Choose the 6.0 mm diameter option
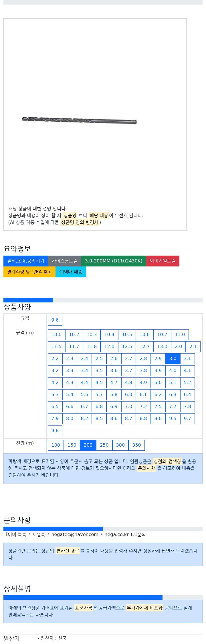Screen dimensions: 206x644 129,395
